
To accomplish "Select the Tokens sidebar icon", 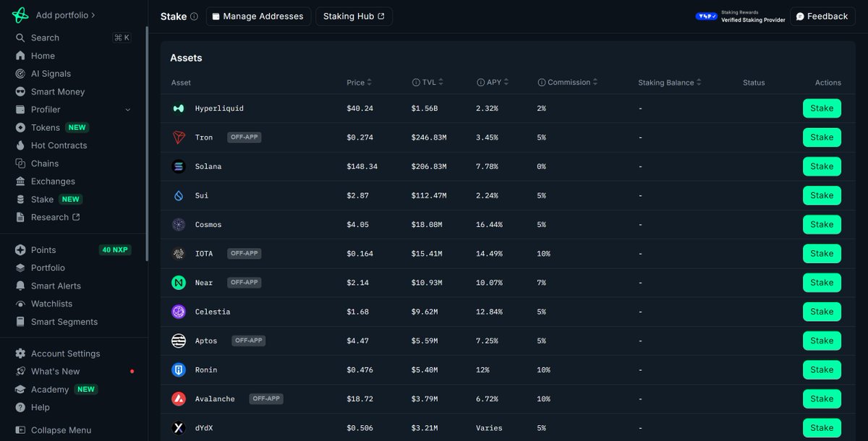I will 20,127.
